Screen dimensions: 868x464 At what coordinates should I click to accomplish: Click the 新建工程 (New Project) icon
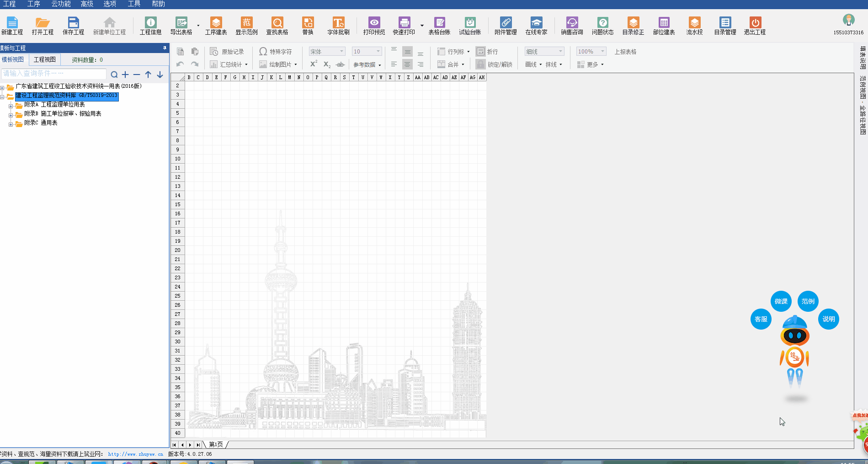12,26
